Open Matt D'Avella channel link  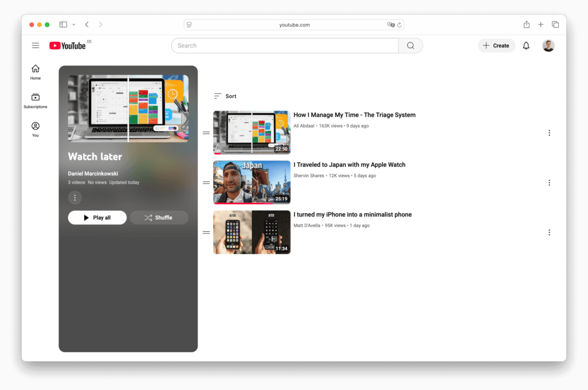[307, 225]
